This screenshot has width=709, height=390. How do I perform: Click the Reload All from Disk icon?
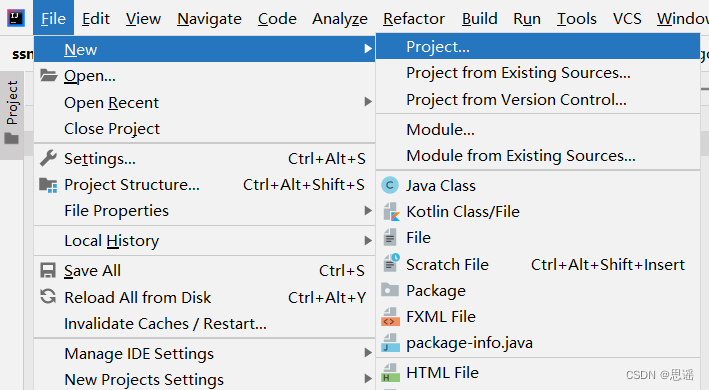click(x=48, y=297)
